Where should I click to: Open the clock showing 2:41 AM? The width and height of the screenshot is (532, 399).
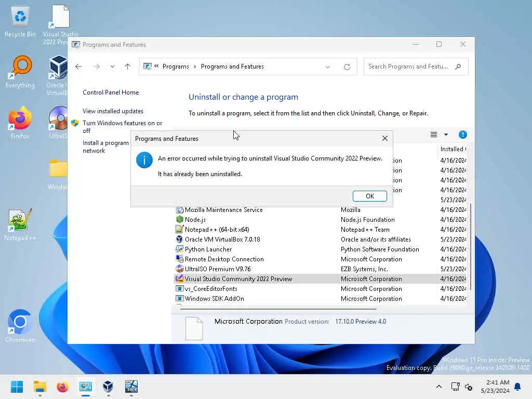495,387
